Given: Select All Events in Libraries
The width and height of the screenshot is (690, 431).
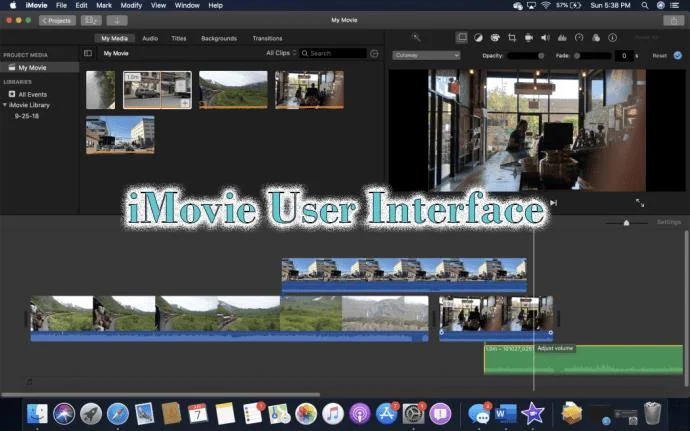Looking at the screenshot, I should (33, 94).
